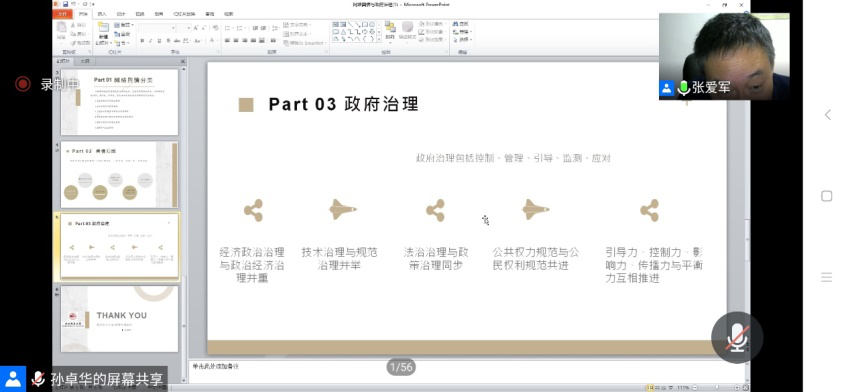The width and height of the screenshot is (850, 392).
Task: Switch to the 插入 (Insert) ribbon tab
Action: tap(102, 14)
